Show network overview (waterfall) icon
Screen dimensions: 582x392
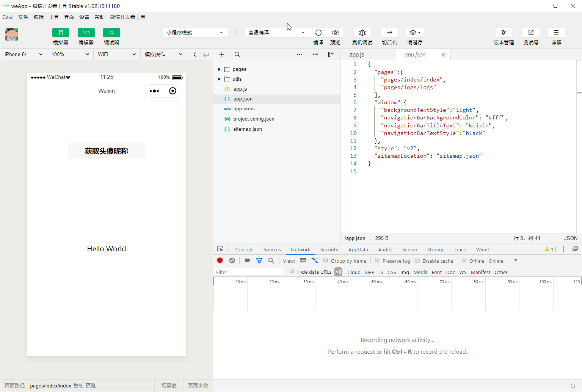tap(315, 260)
